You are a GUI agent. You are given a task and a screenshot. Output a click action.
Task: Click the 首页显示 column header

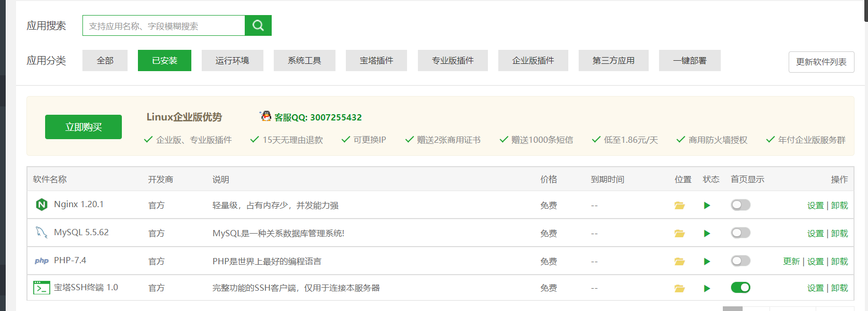point(747,179)
